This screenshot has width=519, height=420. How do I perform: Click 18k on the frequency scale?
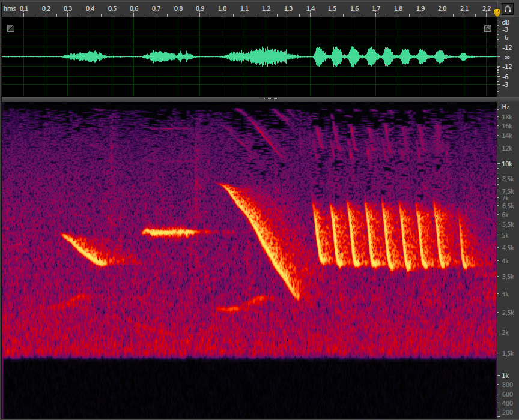click(507, 117)
